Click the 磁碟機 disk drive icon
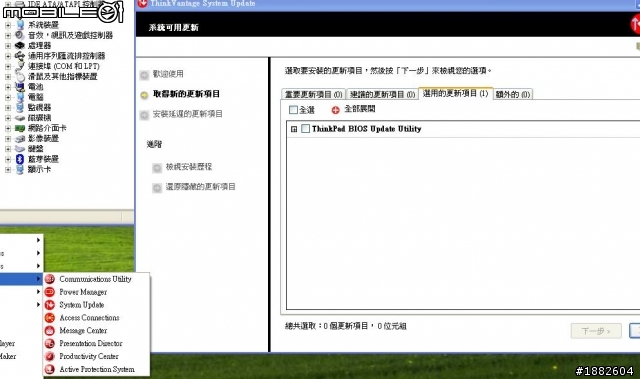640x379 pixels. point(20,117)
